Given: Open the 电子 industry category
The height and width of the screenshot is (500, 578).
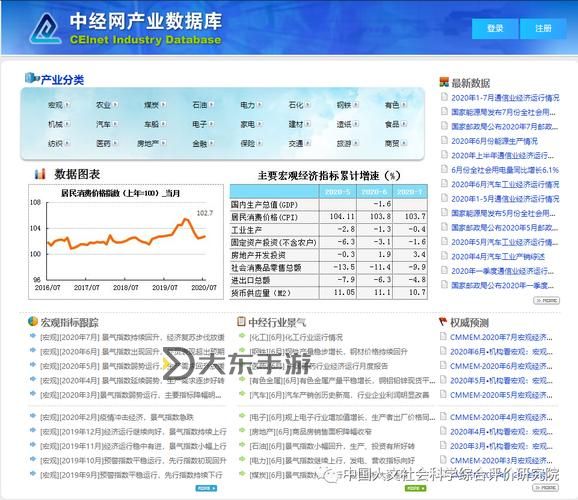Looking at the screenshot, I should click(199, 124).
